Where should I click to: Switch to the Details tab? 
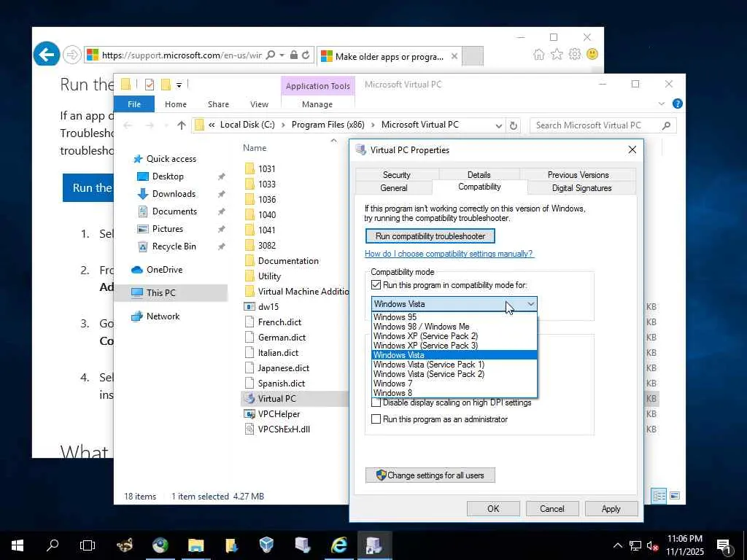coord(479,175)
